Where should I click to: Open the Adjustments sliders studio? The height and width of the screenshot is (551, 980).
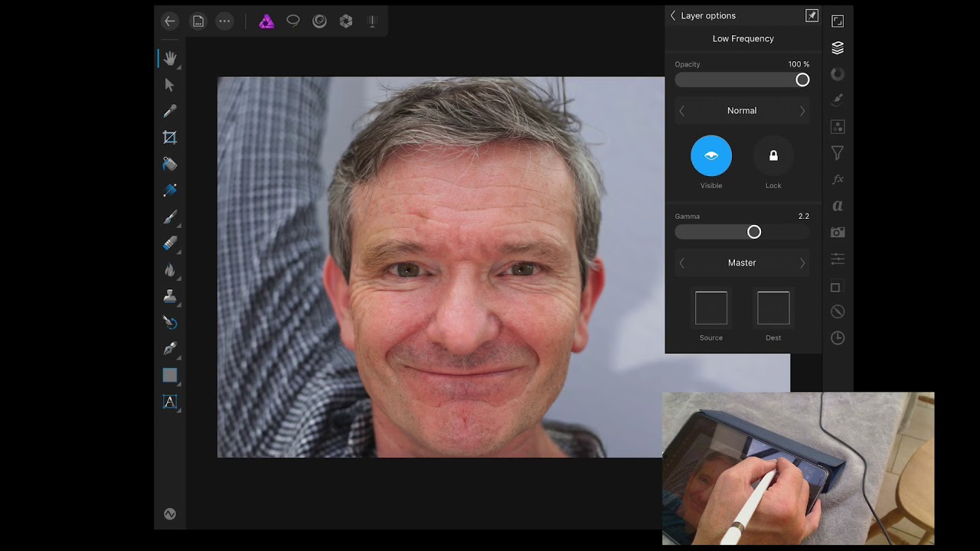838,259
